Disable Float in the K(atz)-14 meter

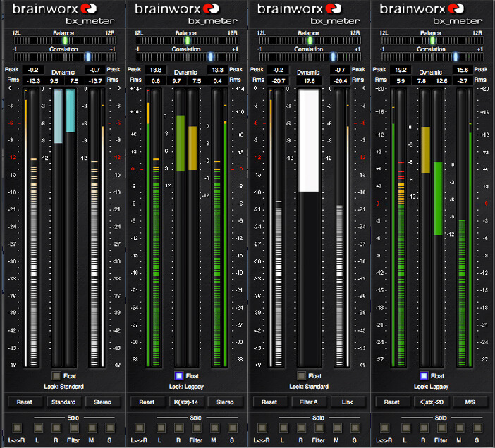click(x=179, y=376)
